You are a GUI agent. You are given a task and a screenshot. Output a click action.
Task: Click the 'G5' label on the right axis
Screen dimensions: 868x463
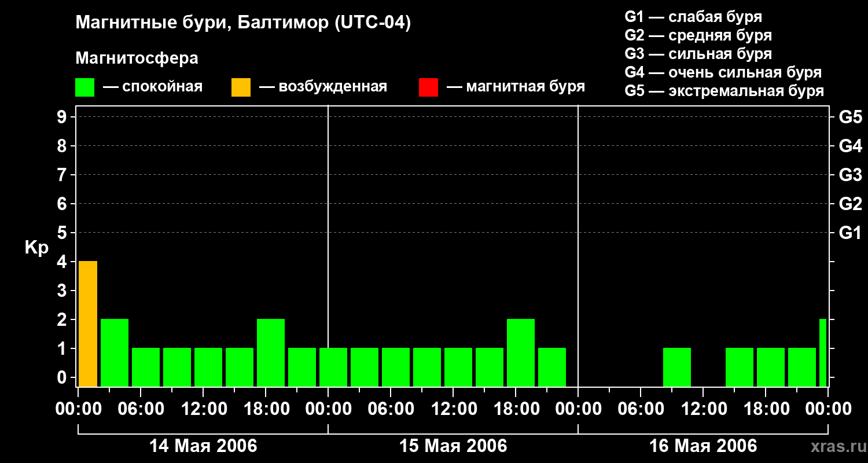pos(850,117)
